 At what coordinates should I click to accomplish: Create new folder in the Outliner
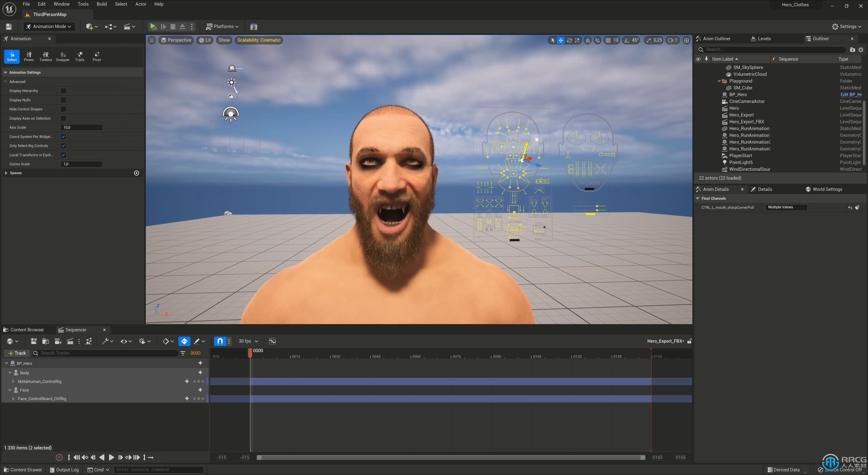(852, 50)
